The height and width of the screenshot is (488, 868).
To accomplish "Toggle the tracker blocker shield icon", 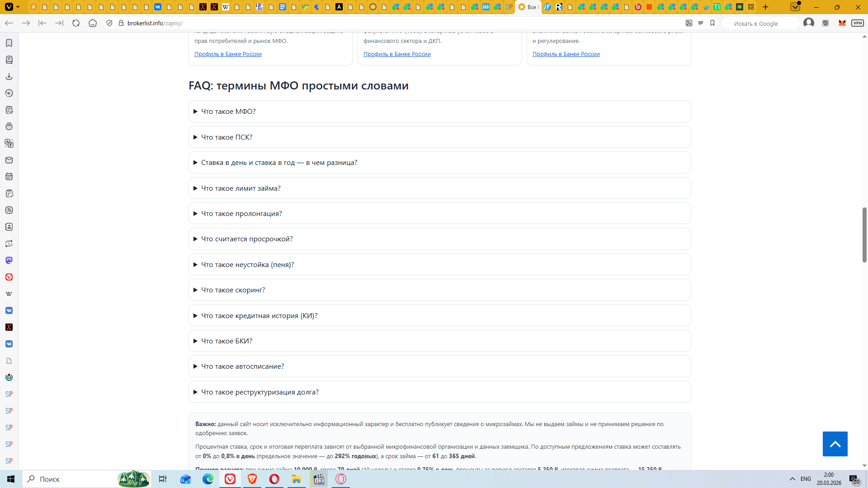I will pos(109,23).
